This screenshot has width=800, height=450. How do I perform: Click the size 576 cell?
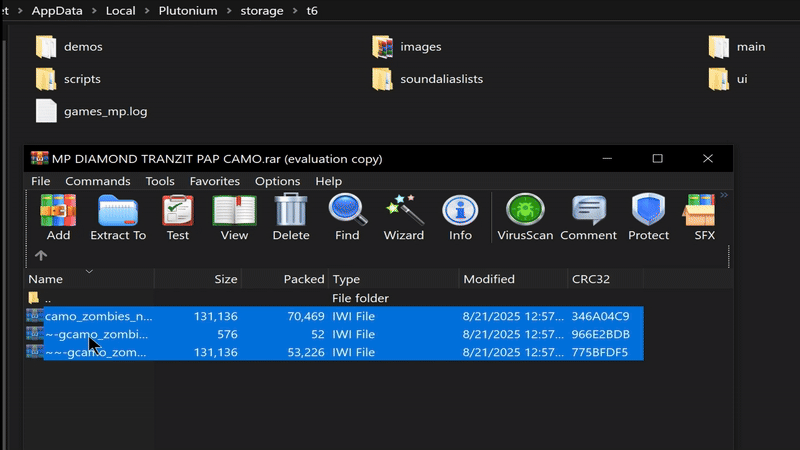click(x=227, y=334)
